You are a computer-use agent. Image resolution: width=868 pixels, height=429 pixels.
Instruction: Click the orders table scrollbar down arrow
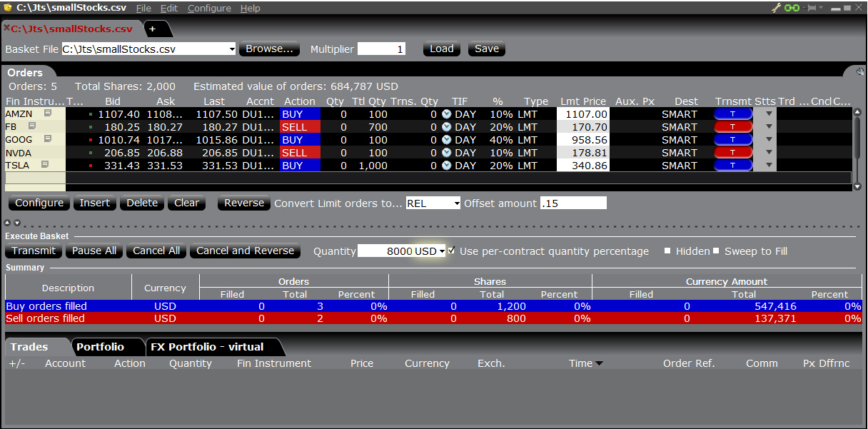(857, 186)
